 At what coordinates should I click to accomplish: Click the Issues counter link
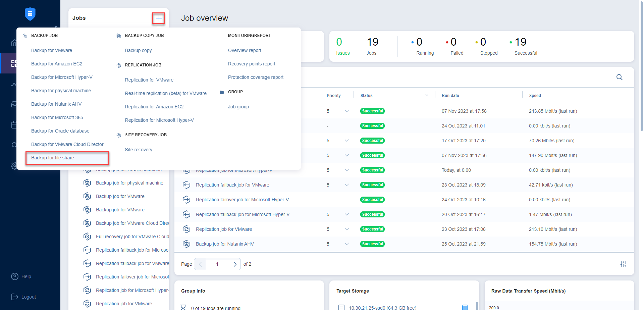coord(342,53)
